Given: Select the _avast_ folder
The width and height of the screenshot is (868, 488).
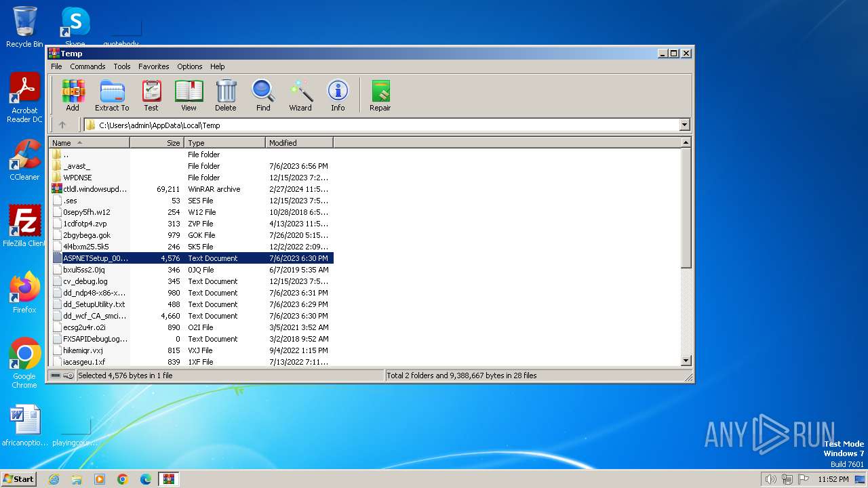Looking at the screenshot, I should [191, 166].
